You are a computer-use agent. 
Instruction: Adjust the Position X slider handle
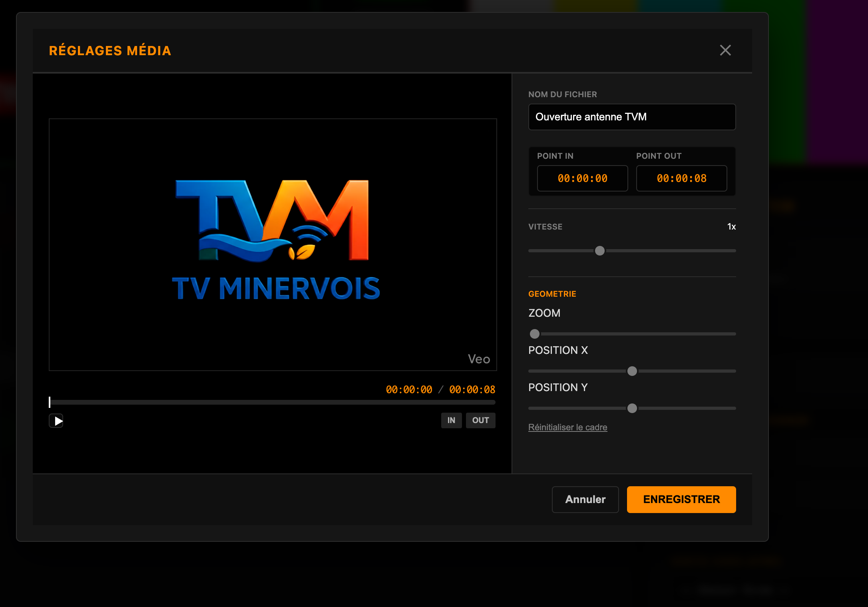[632, 371]
